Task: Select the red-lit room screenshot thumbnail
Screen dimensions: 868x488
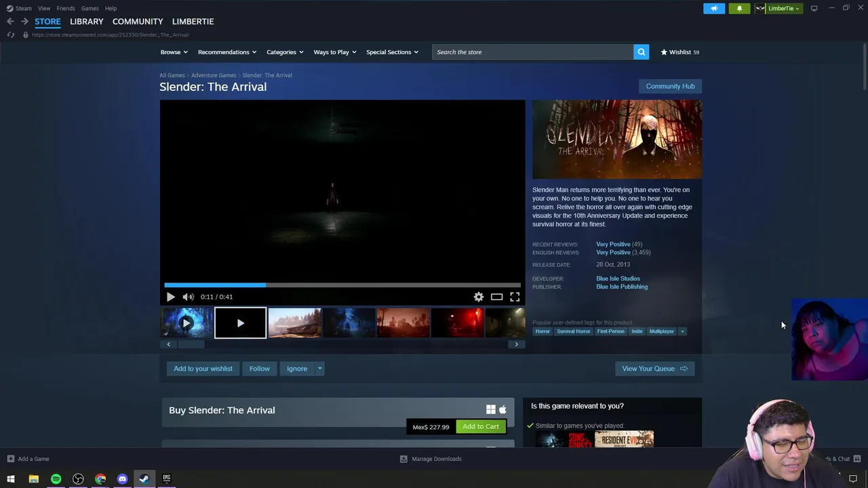Action: (x=457, y=323)
